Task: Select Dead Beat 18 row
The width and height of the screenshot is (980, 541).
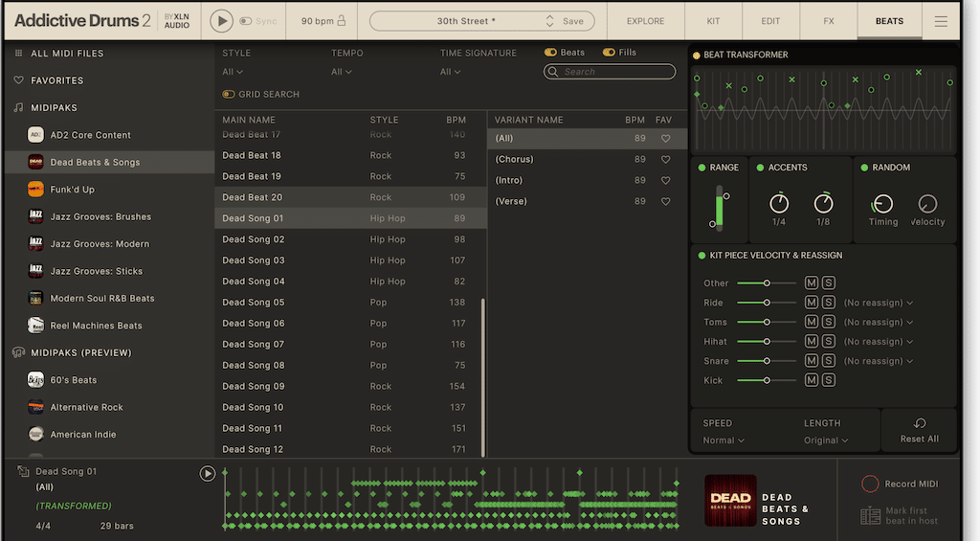Action: click(x=350, y=155)
